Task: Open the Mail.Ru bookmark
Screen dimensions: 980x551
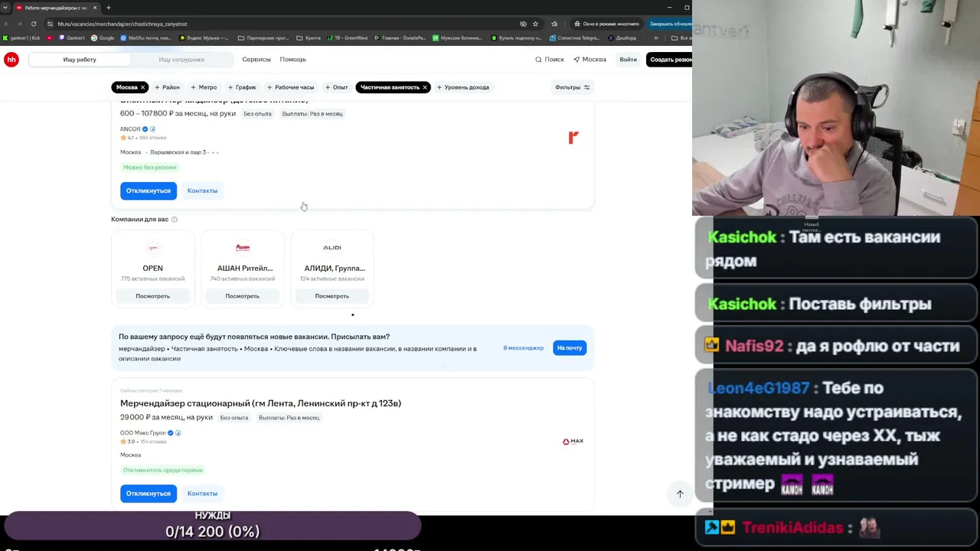Action: (x=145, y=38)
